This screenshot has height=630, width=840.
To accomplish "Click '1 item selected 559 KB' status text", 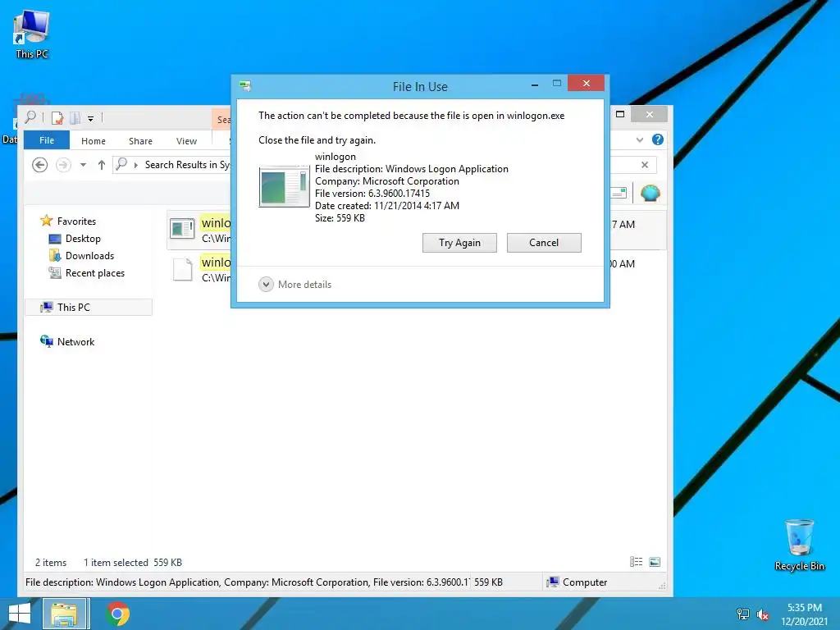I will pyautogui.click(x=132, y=563).
